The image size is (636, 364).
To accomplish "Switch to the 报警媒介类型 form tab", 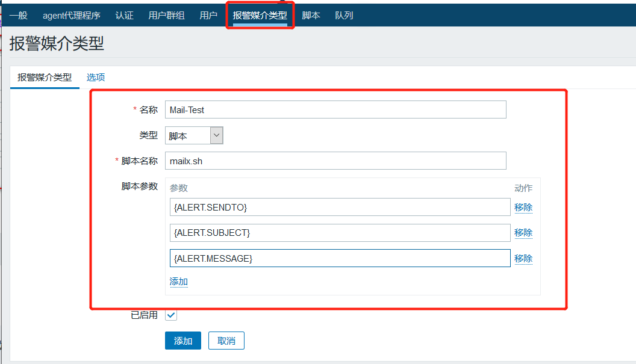I will pyautogui.click(x=45, y=78).
